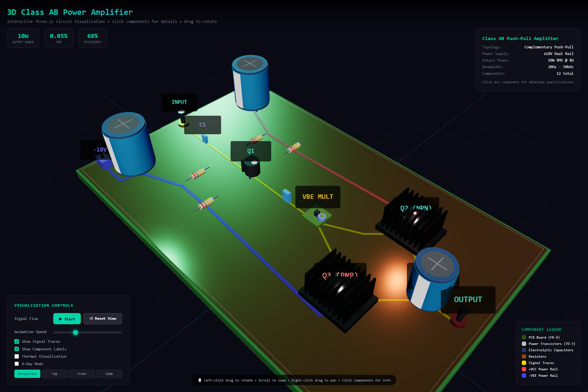Click the -VEE Power Rail blue swatch
Image resolution: width=588 pixels, height=392 pixels.
(524, 375)
